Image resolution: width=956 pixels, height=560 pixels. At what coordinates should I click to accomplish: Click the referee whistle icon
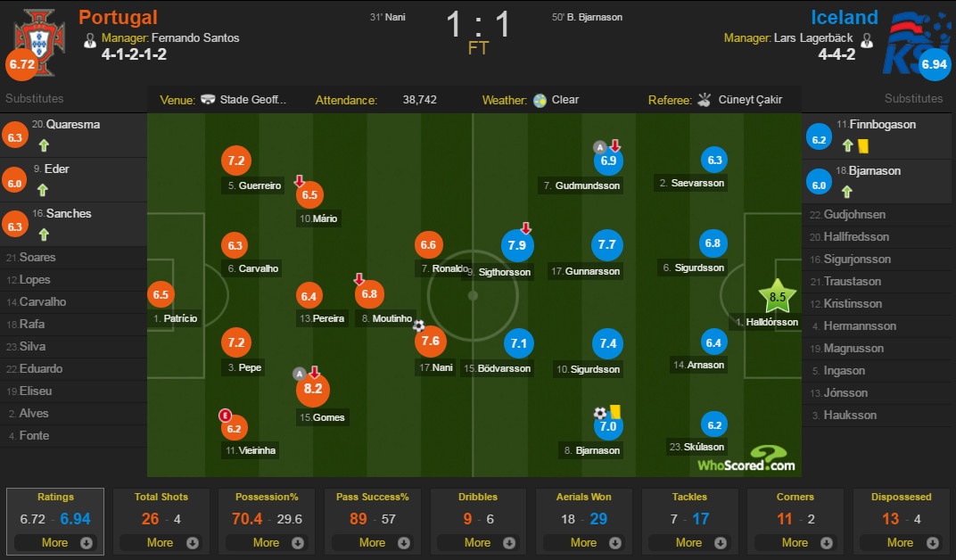[704, 100]
